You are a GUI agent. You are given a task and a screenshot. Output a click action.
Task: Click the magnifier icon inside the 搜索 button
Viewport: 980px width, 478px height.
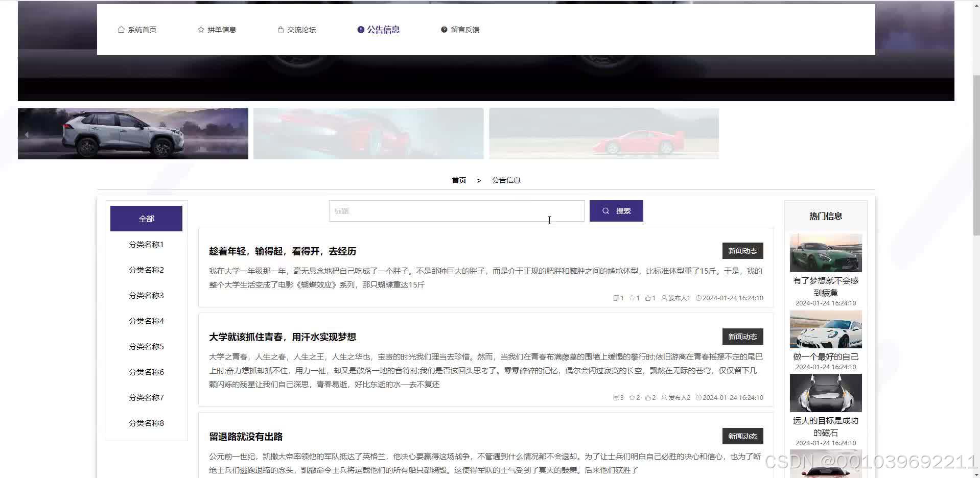click(605, 210)
